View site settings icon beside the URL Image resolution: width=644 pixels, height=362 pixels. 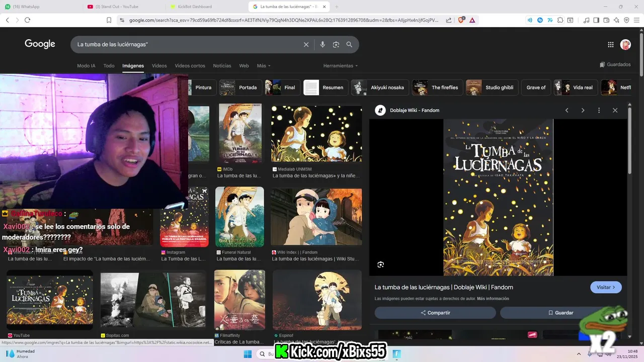(x=122, y=20)
